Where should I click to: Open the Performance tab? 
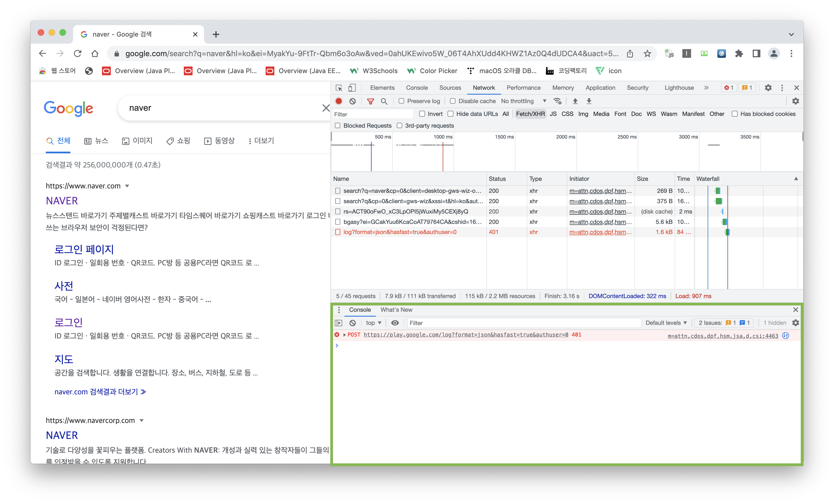523,88
